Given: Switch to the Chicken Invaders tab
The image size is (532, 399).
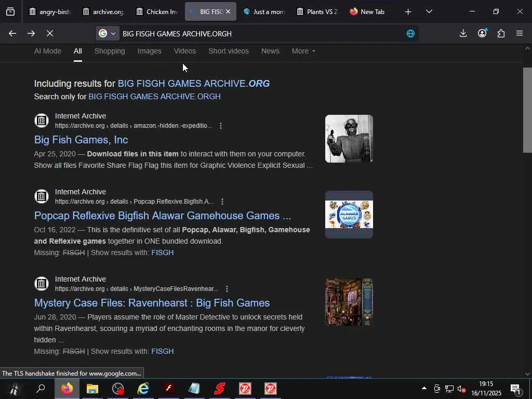Looking at the screenshot, I should click(x=157, y=12).
